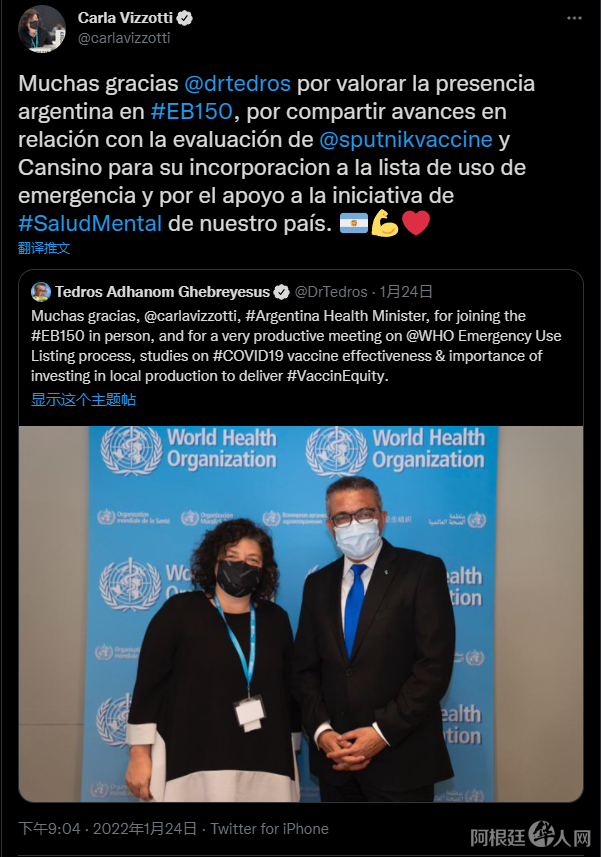Open the @sputnikvaccine mention
601x857 pixels.
[406, 139]
